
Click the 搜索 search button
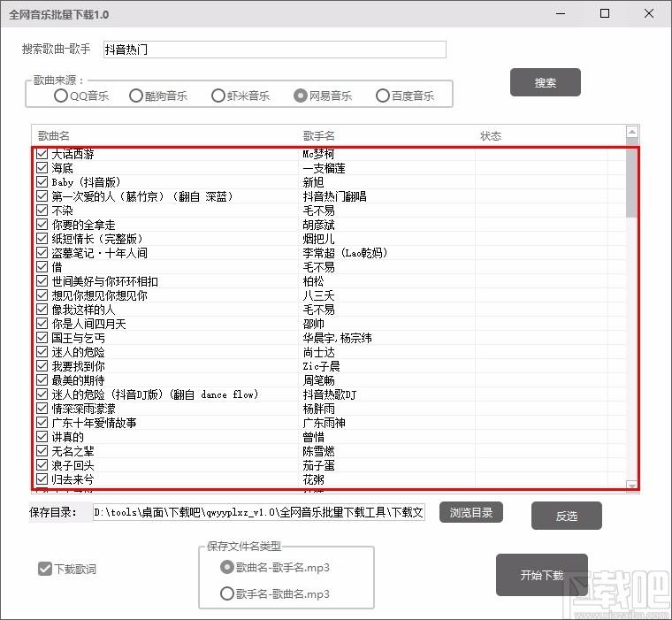click(x=546, y=82)
